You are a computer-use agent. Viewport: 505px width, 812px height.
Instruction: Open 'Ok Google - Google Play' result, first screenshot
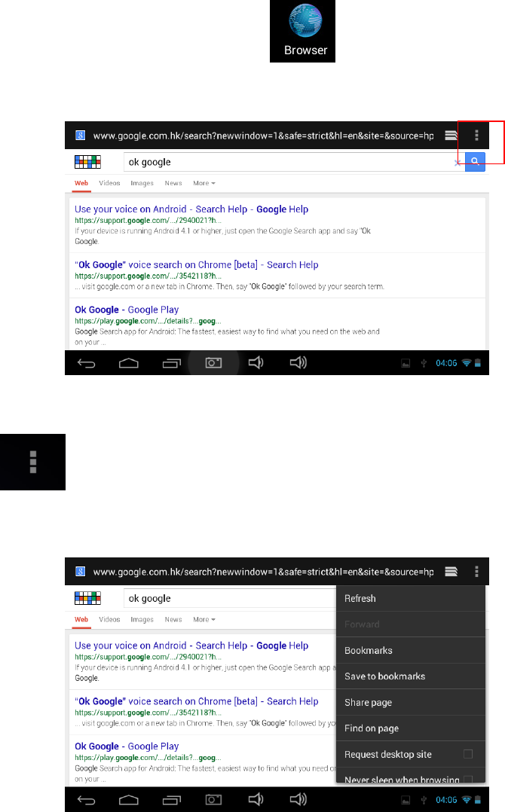coord(127,310)
